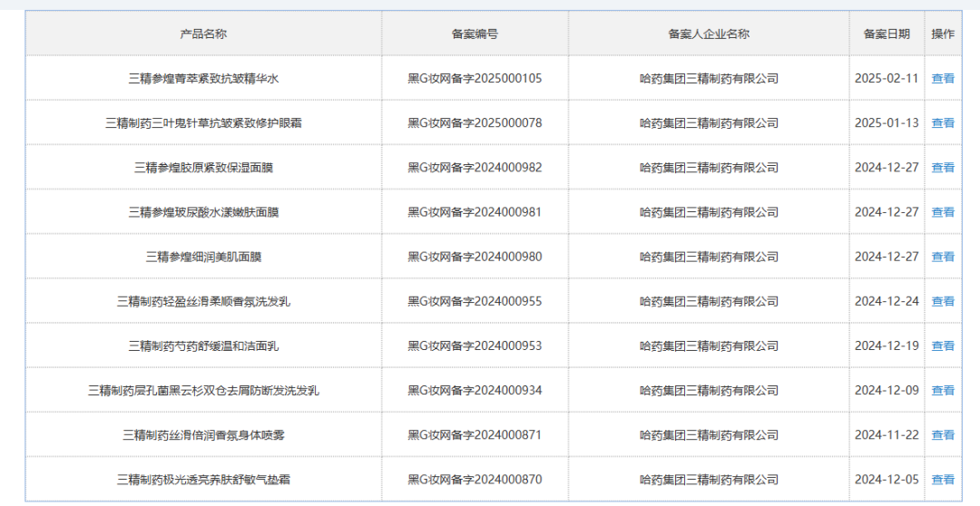
Task: Click 查看 for 三精参煌玻尿酸水漾嫩肤面膜
Action: [x=943, y=212]
